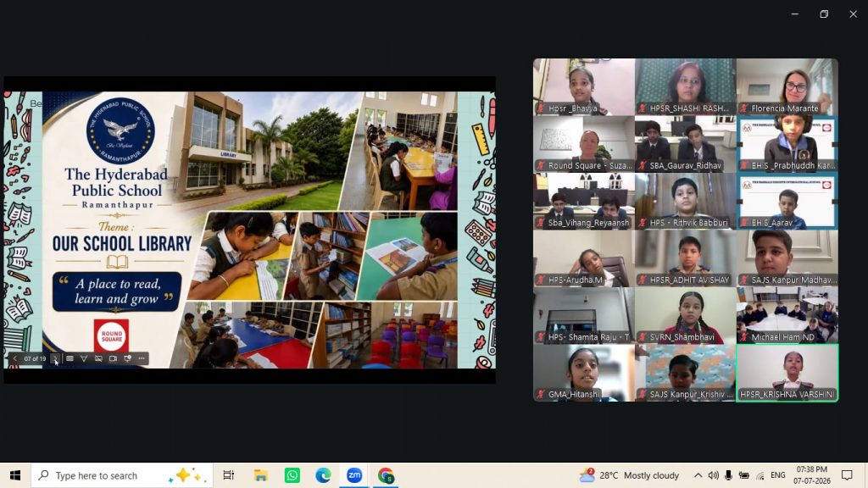Screen dimensions: 868x488
Task: Open volume control in system tray
Action: pyautogui.click(x=714, y=475)
